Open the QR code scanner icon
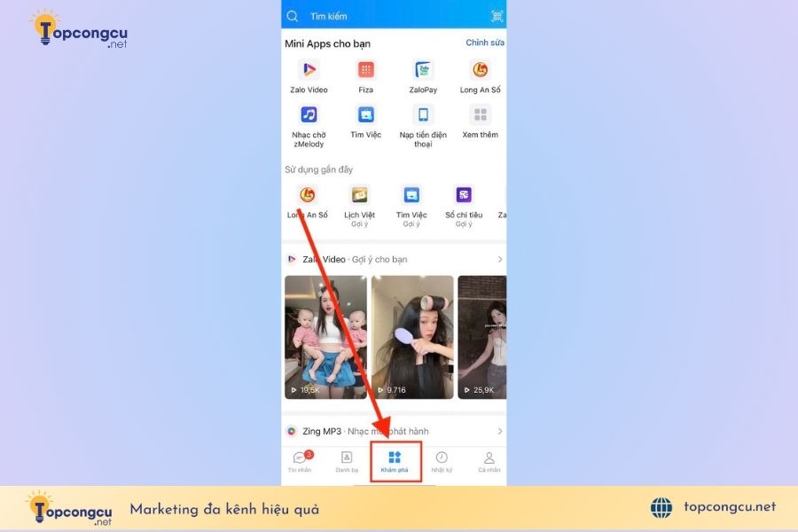Image resolution: width=798 pixels, height=532 pixels. tap(497, 16)
